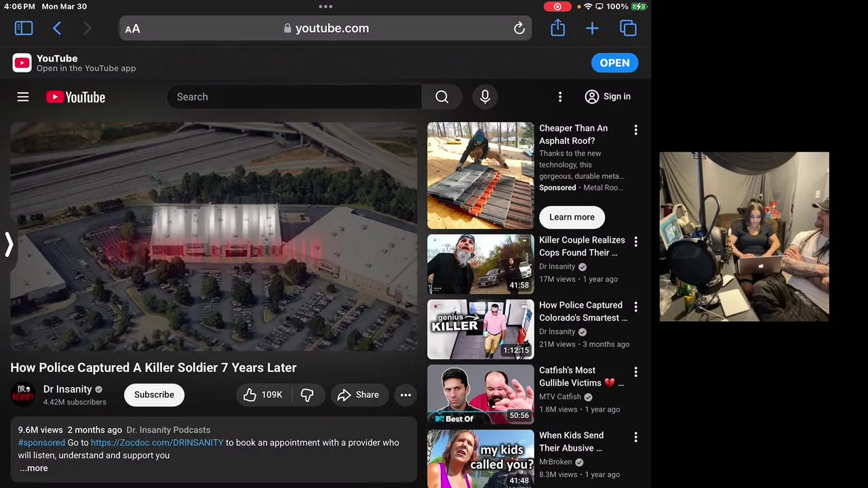Open the AA reader options menu
Screen dimensions: 868x488
pos(132,28)
